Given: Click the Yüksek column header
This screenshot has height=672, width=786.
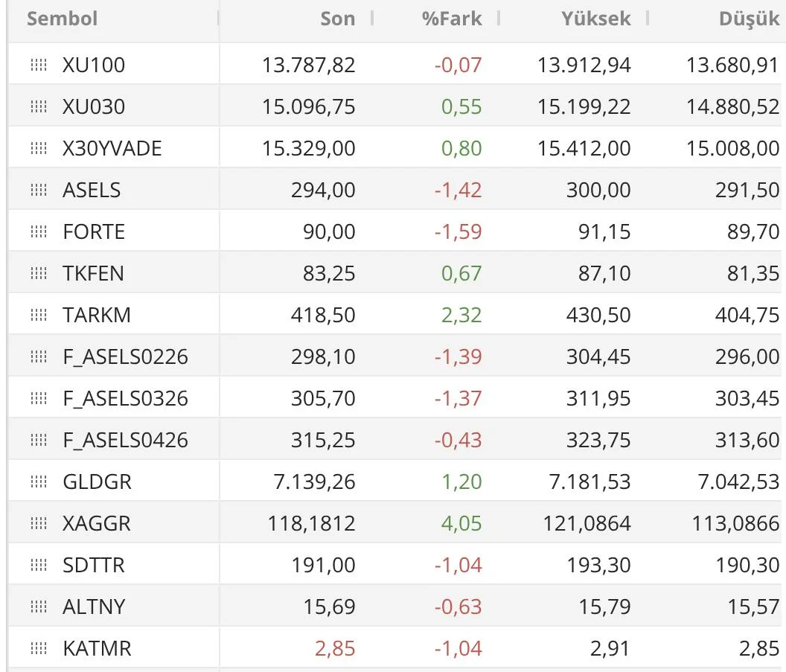Looking at the screenshot, I should [595, 19].
